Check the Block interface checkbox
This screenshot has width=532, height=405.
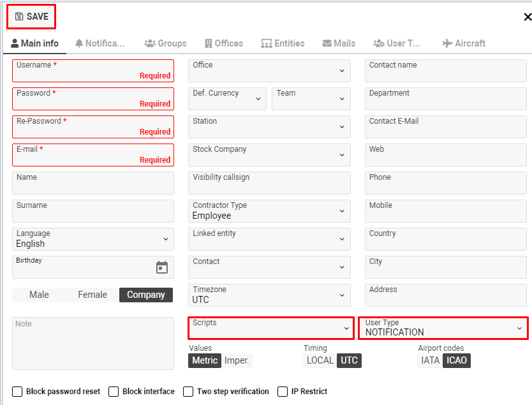114,392
